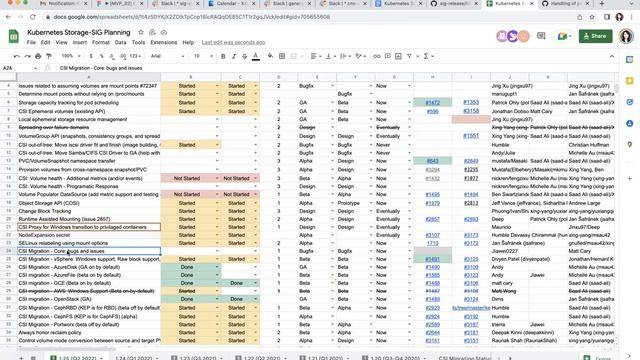Select the Paint format tool
The height and width of the screenshot is (360, 640).
coord(49,56)
